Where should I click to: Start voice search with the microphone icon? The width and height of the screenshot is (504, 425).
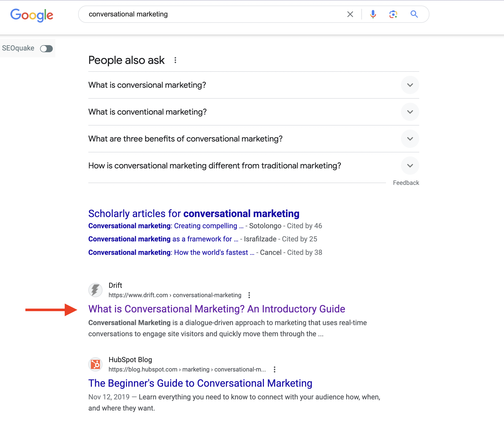point(373,14)
